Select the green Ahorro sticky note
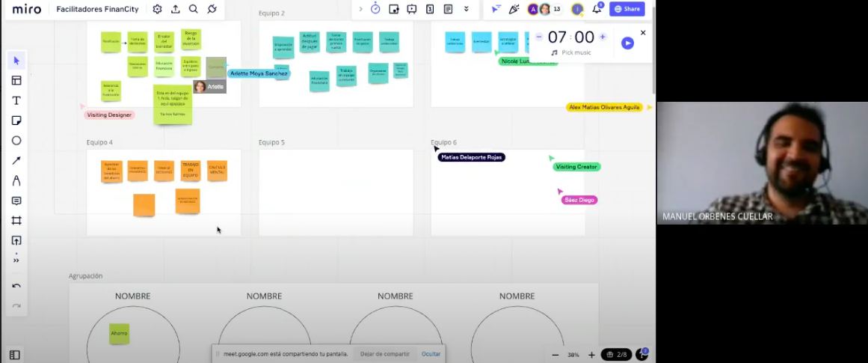Screen dimensions: 868x363 click(x=119, y=333)
